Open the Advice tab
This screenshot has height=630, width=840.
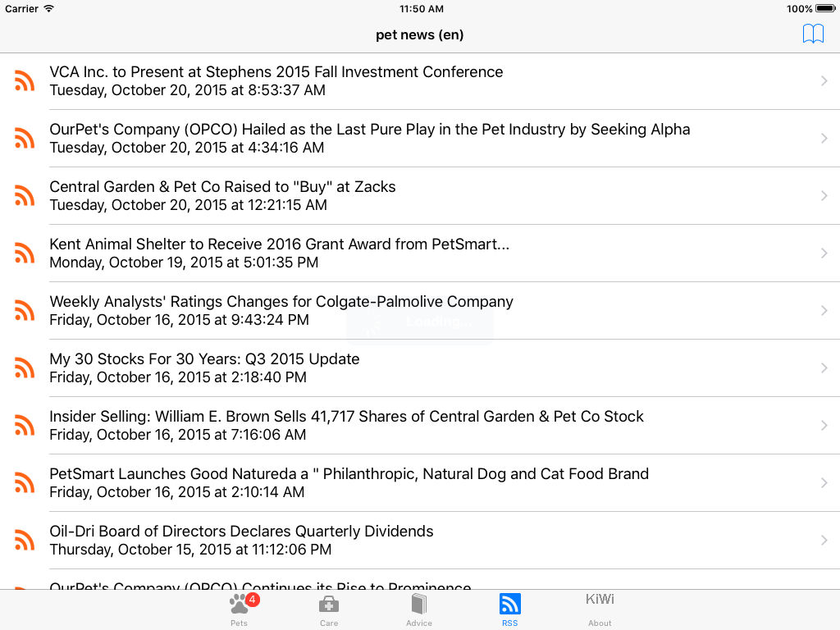(x=419, y=609)
